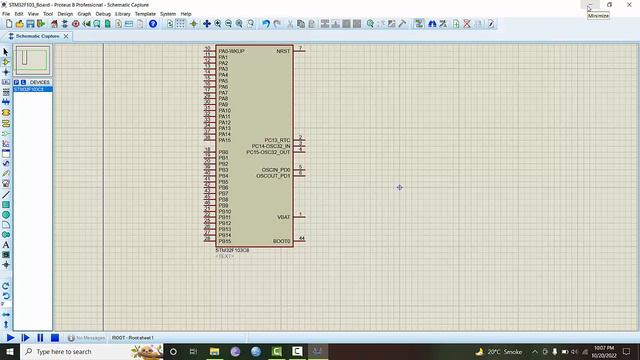The height and width of the screenshot is (360, 640).
Task: Select STM32F103C8 in the devices list
Action: point(33,89)
